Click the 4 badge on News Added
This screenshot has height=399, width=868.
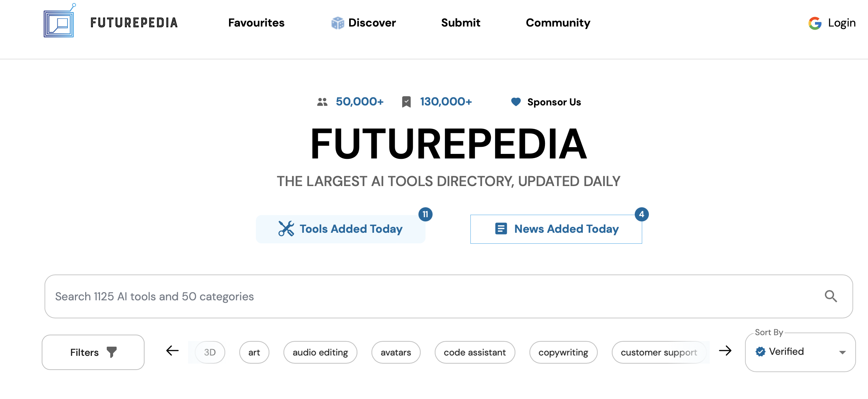tap(641, 214)
